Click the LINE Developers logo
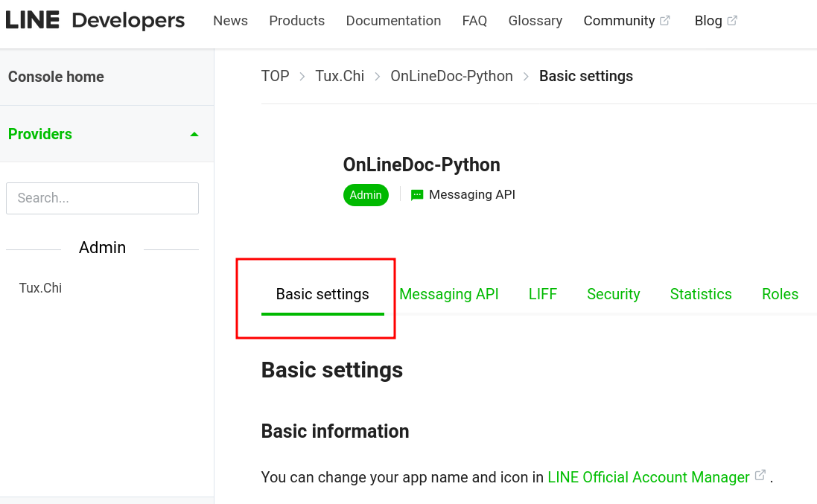This screenshot has width=817, height=504. (x=95, y=20)
